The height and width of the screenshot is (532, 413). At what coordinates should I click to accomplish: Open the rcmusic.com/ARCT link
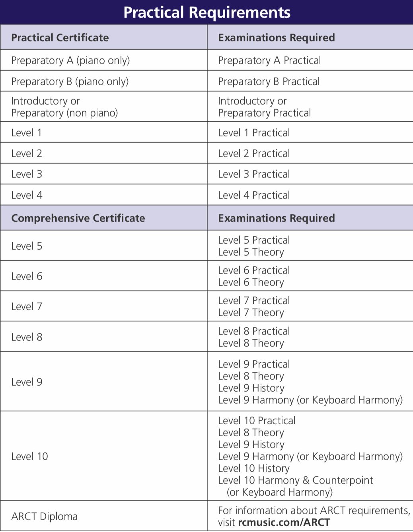pos(284,522)
